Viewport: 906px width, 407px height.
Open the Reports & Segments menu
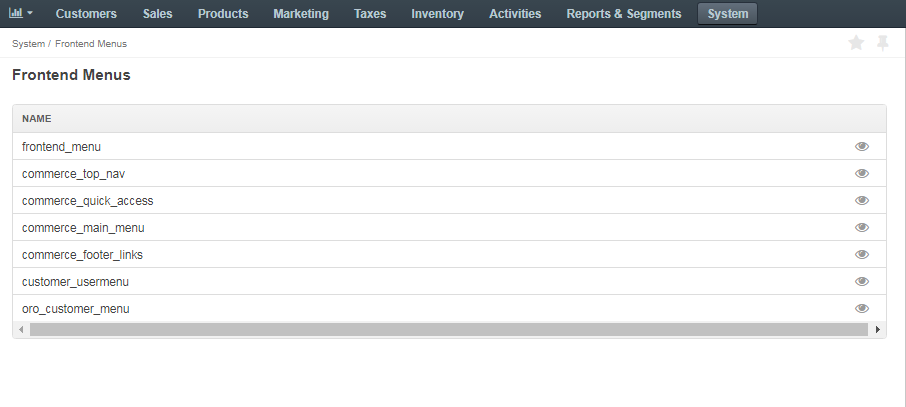(x=623, y=14)
